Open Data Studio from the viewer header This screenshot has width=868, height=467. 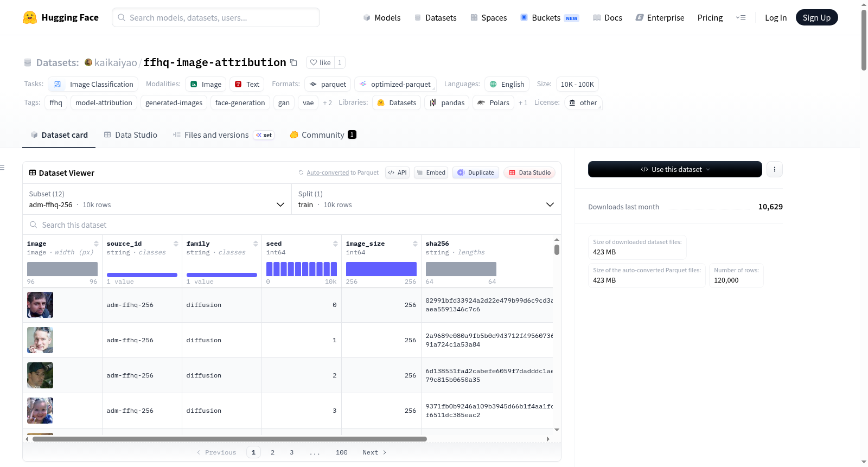tap(529, 172)
